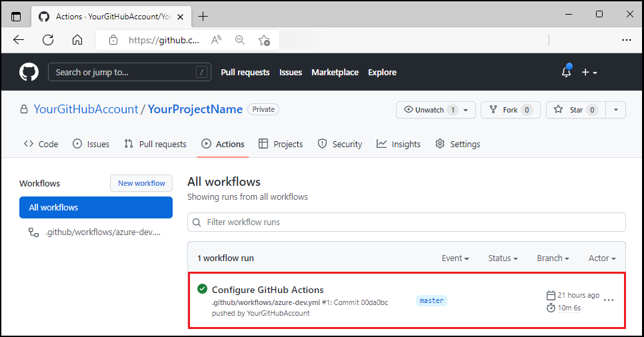Expand the Event filter dropdown
This screenshot has width=644, height=337.
click(455, 258)
